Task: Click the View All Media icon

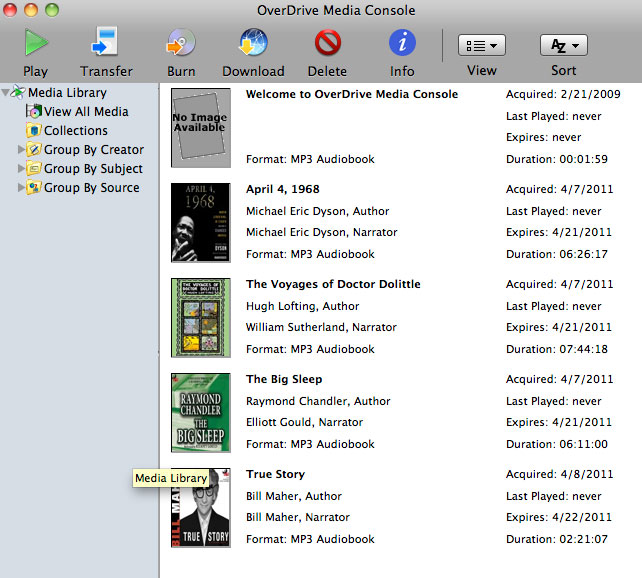Action: pos(34,111)
